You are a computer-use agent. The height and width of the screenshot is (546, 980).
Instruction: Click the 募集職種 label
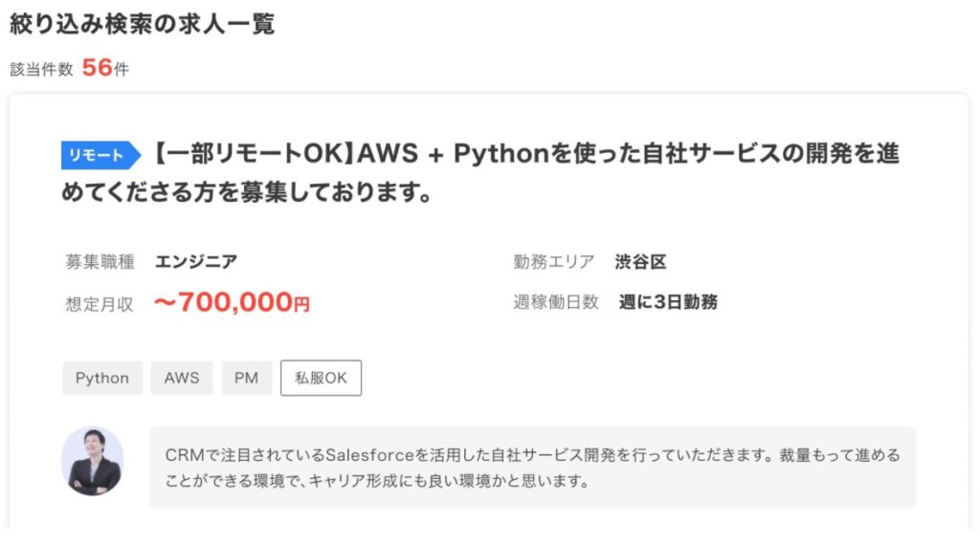coord(100,262)
